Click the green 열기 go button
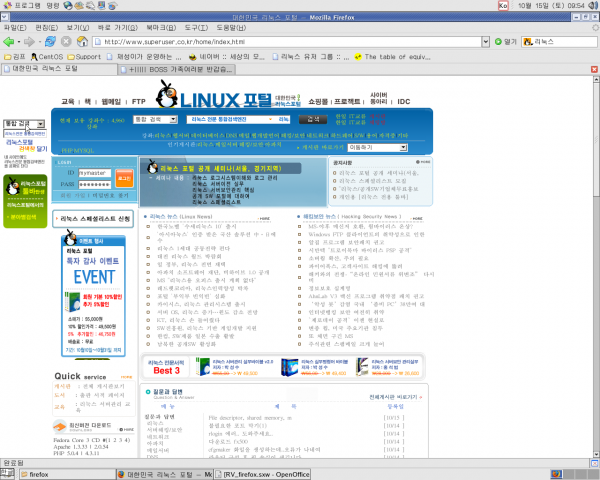Screen dimensions: 600x480 pos(505,42)
